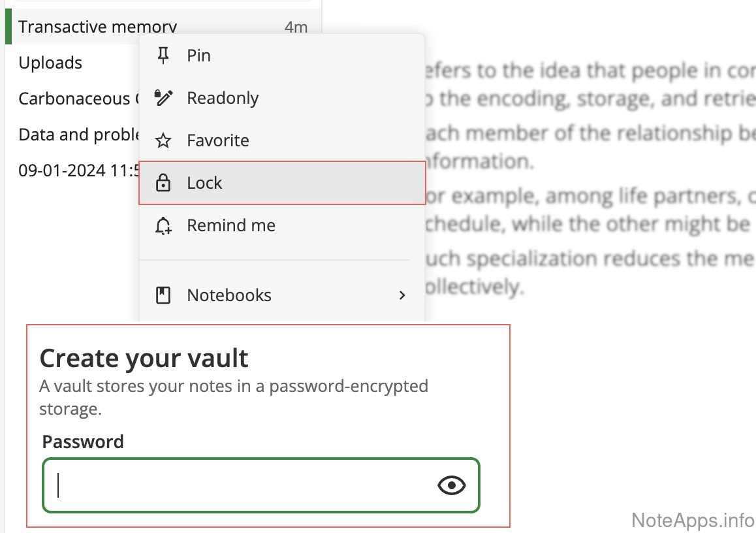This screenshot has width=756, height=533.
Task: Choose Pin from the context menu
Action: coord(198,56)
